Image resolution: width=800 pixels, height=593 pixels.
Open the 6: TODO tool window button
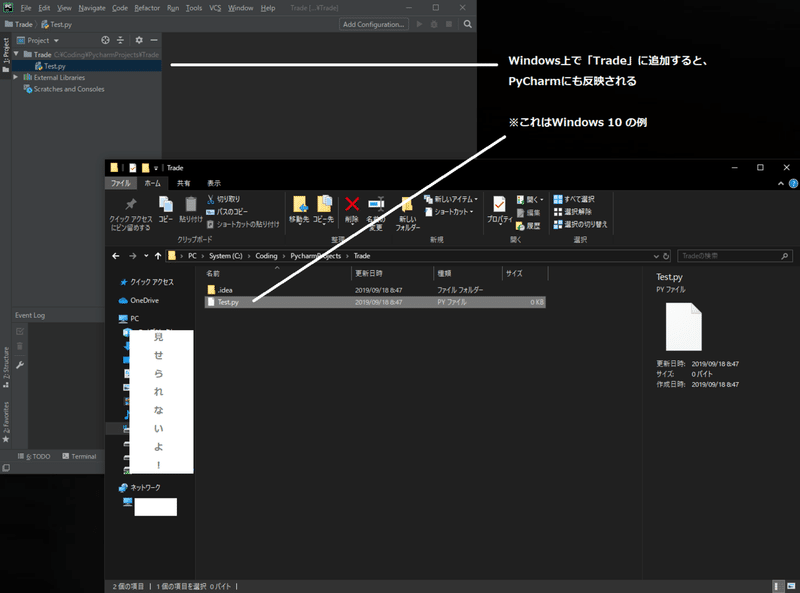[x=34, y=456]
